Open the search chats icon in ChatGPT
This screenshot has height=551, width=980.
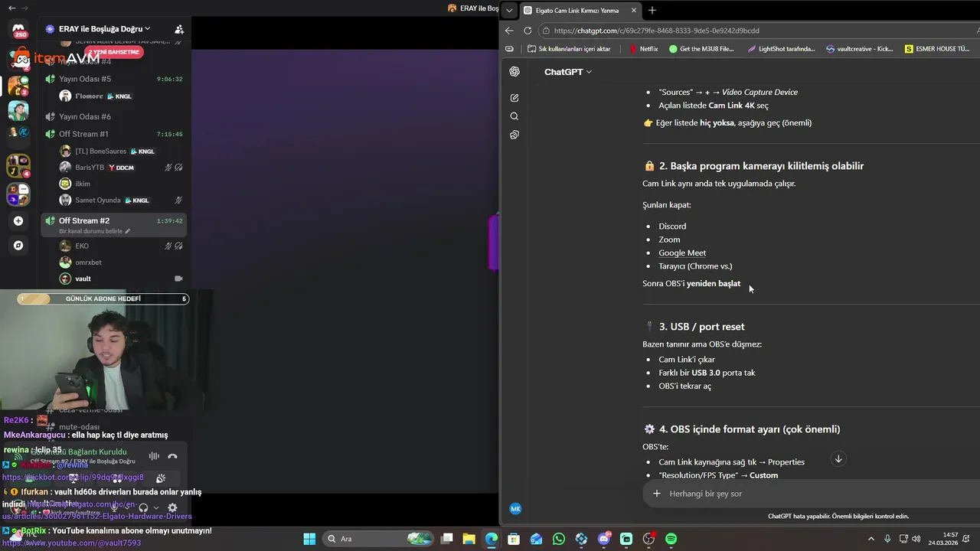pos(514,116)
